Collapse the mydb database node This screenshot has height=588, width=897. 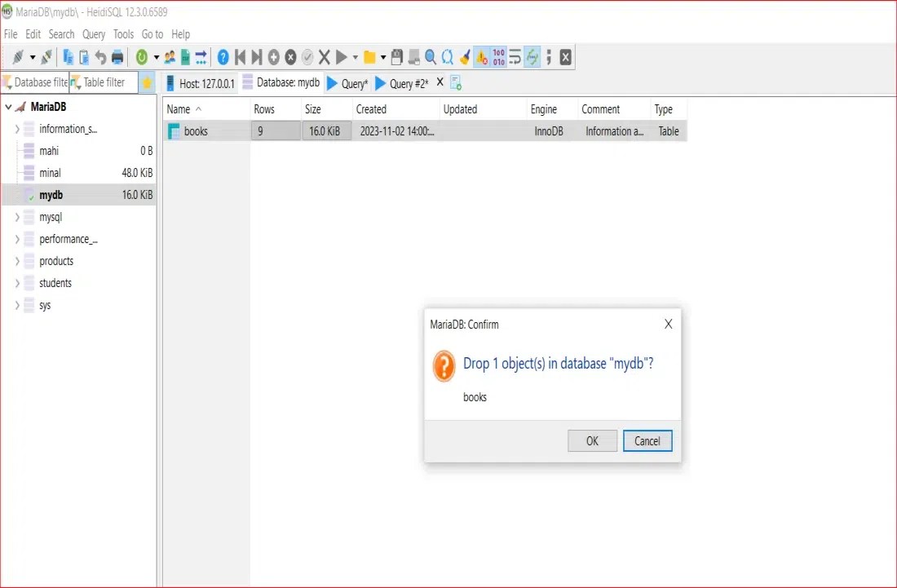17,194
